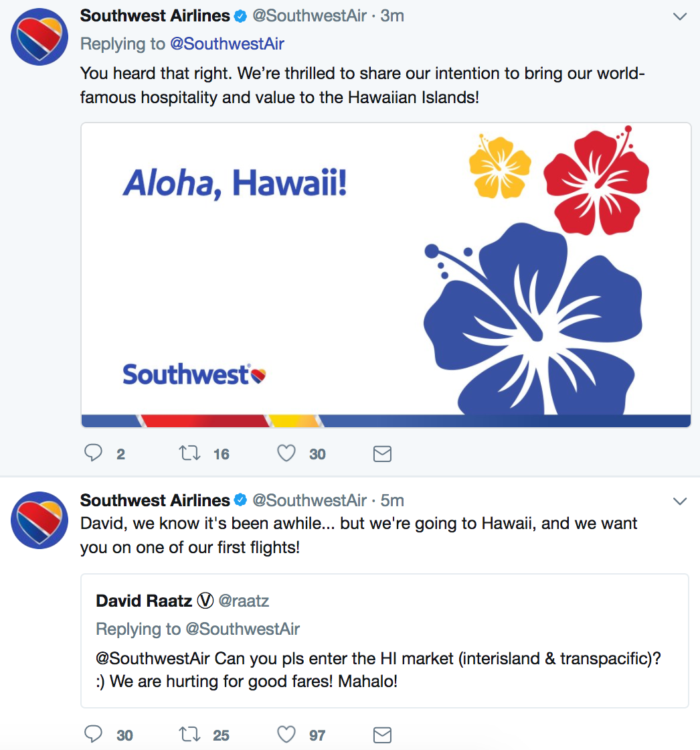Click the verified badge on top tweet

coord(240,16)
